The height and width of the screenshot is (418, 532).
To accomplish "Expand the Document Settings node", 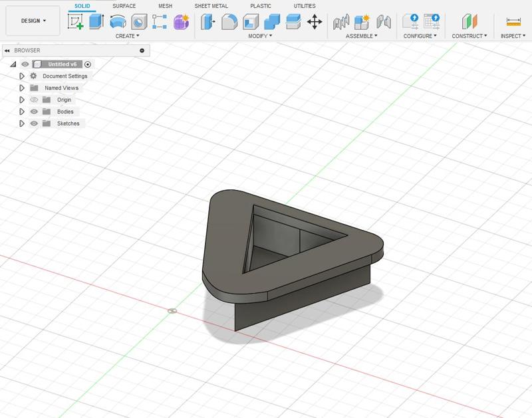I will click(x=22, y=76).
